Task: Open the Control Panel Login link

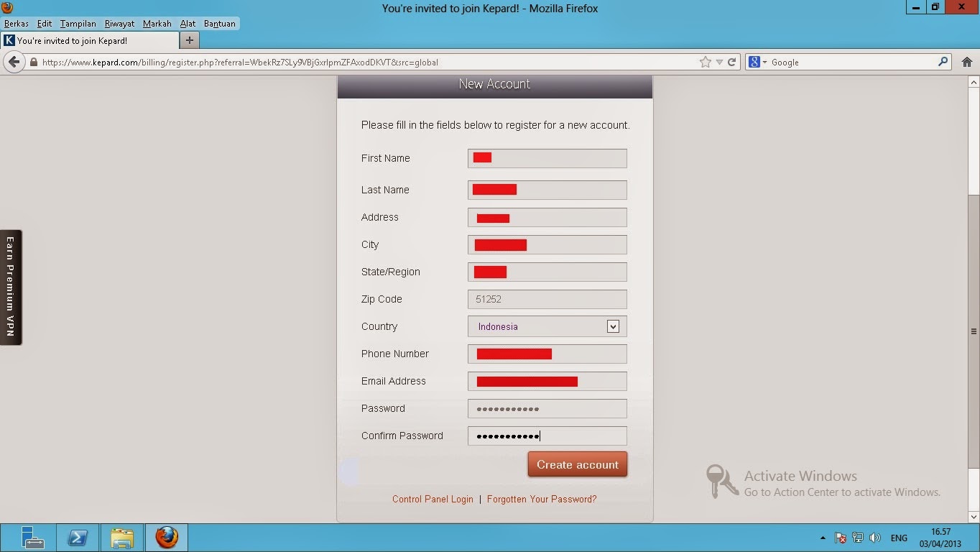Action: click(433, 499)
